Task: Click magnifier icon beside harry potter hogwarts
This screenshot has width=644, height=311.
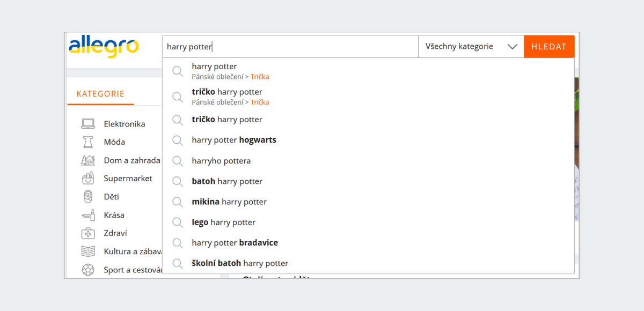Action: [178, 140]
